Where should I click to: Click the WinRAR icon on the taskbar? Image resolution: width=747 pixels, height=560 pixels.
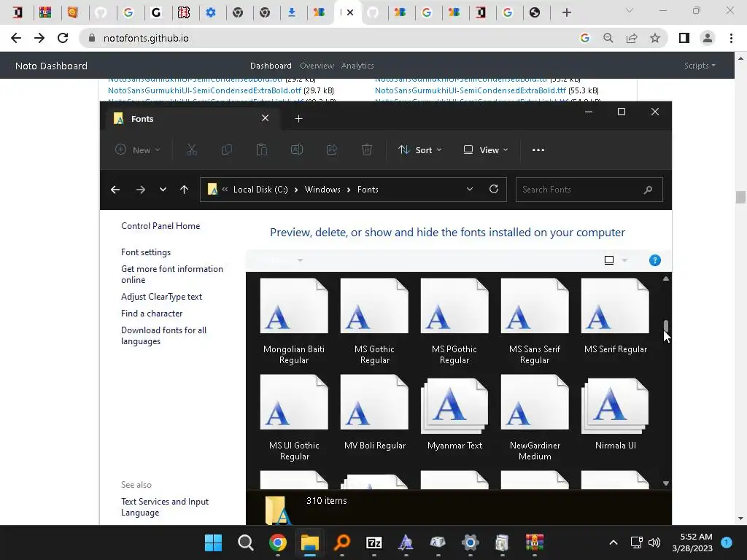535,542
